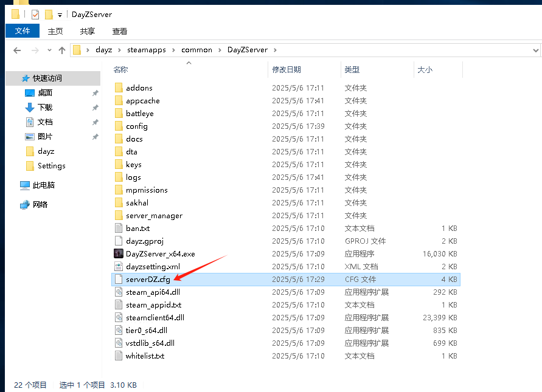Open the quick access toolbar customize dropdown
Viewport: 542px width, 392px height.
(x=60, y=15)
